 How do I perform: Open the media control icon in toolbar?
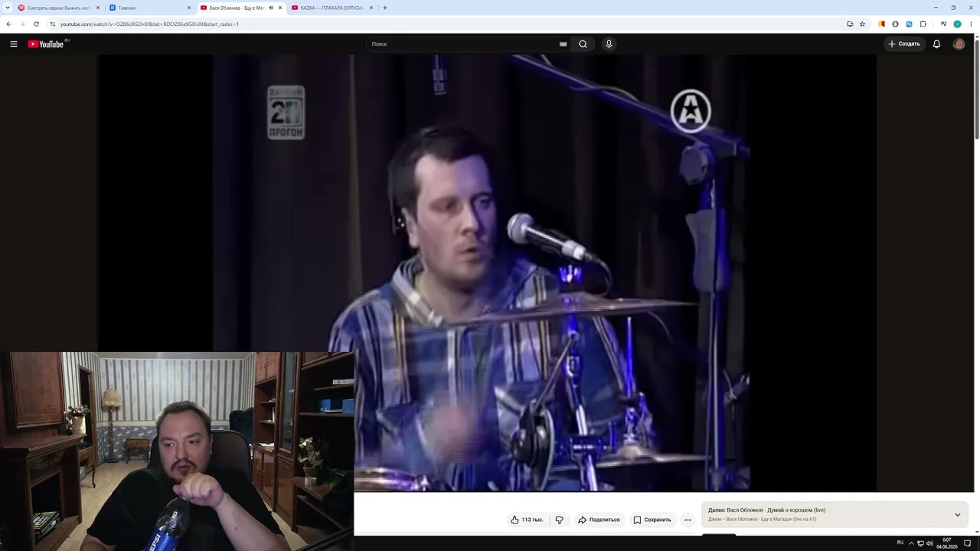tap(944, 24)
